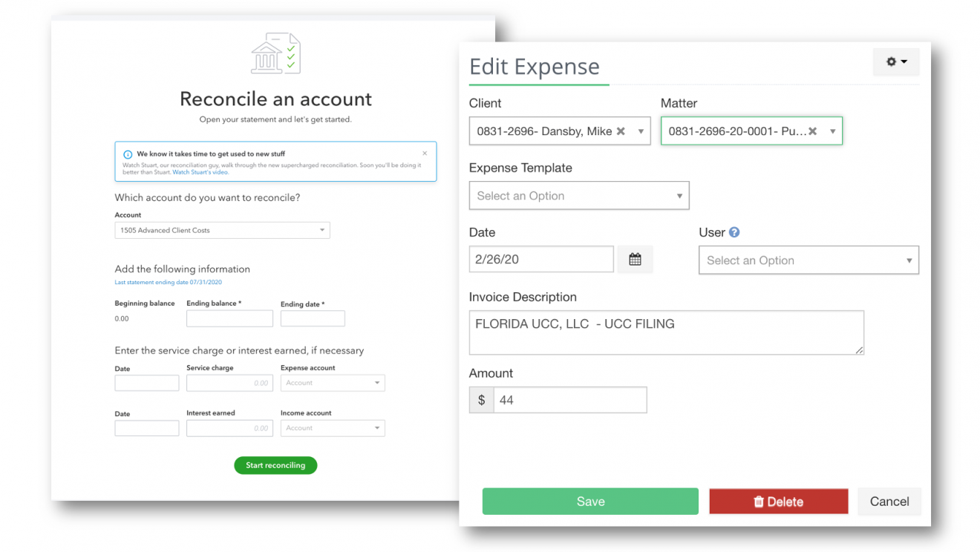Open the gear settings menu
Viewport: 980px width, 552px height.
[x=896, y=62]
